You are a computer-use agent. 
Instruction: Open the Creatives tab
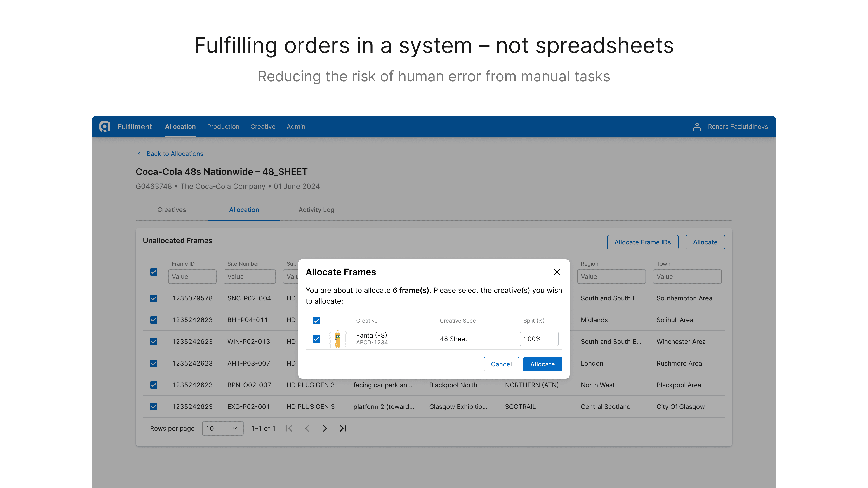172,210
